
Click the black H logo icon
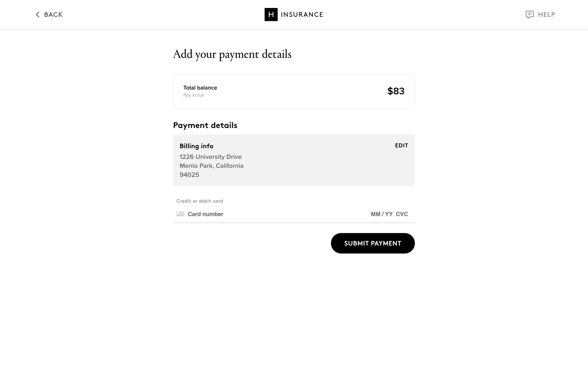(x=271, y=15)
